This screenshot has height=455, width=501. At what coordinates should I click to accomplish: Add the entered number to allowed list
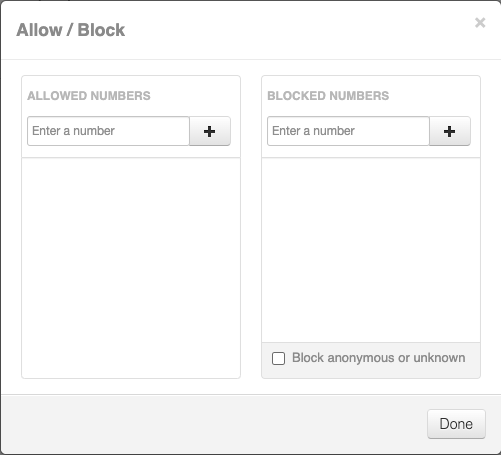pos(210,131)
